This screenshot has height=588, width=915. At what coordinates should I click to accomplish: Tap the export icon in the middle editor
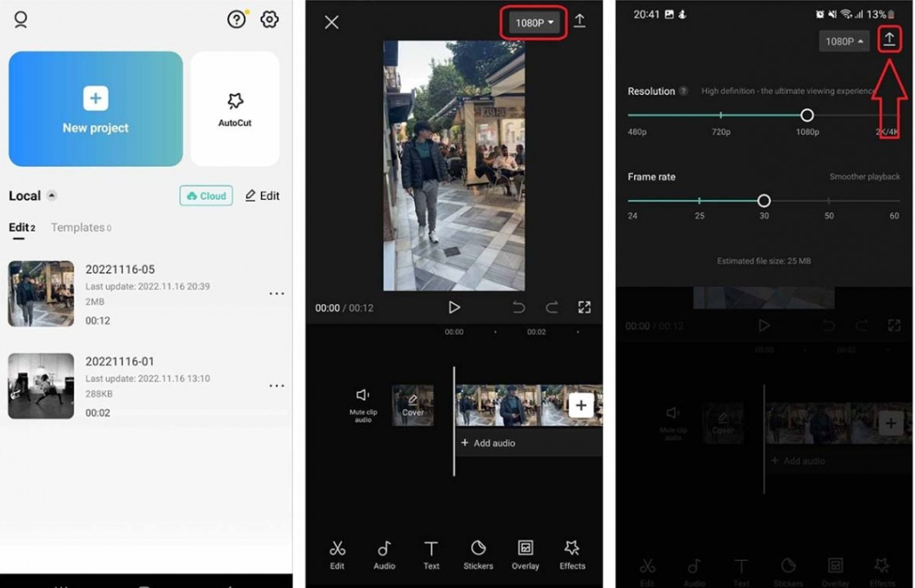pyautogui.click(x=579, y=21)
